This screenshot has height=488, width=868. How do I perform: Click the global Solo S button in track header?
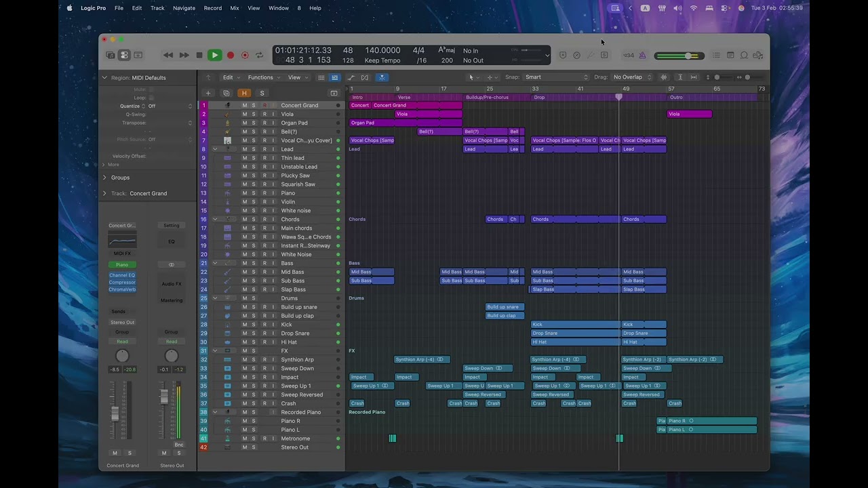tap(262, 93)
